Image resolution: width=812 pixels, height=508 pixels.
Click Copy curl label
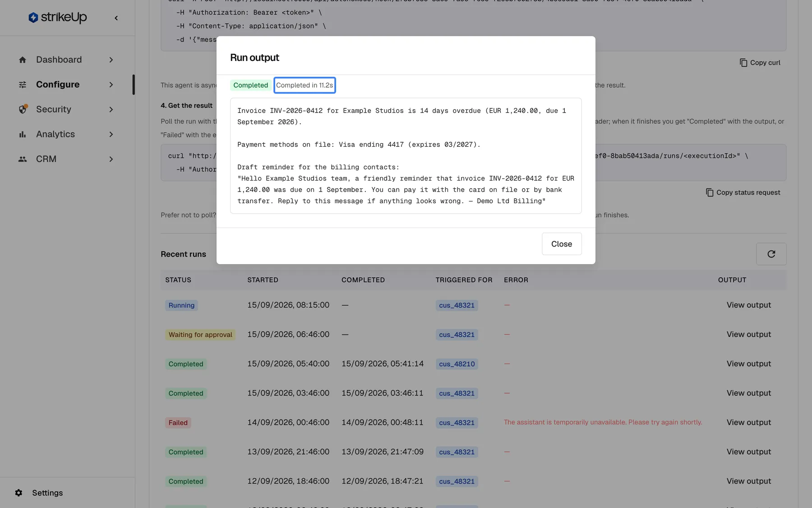coord(765,63)
